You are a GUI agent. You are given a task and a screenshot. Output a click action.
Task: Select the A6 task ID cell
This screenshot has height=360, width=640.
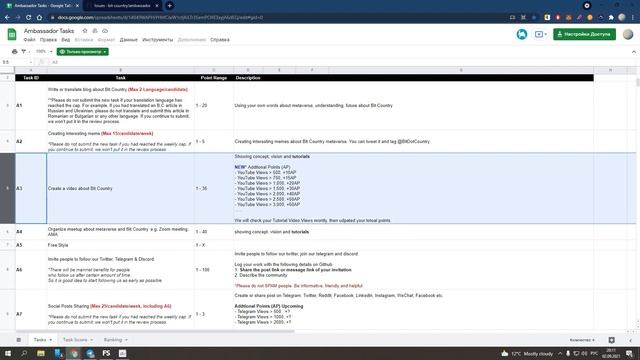(31, 269)
